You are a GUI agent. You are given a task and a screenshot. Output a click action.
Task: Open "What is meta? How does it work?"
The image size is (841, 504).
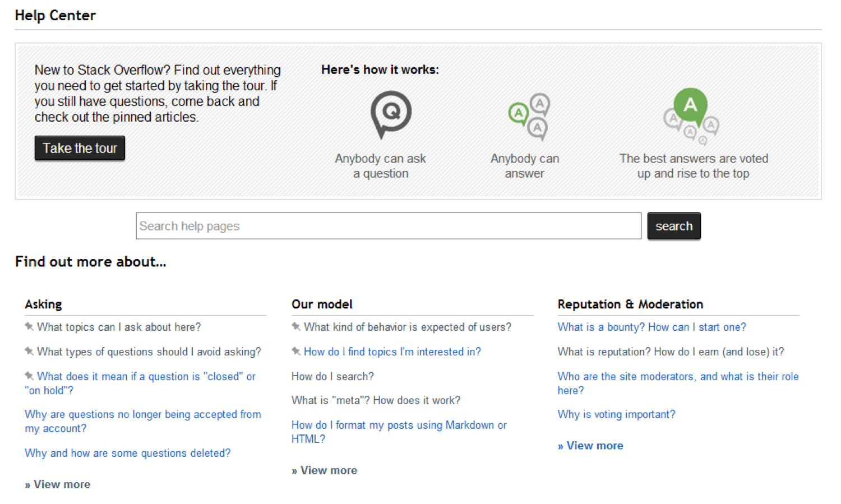[x=376, y=400]
